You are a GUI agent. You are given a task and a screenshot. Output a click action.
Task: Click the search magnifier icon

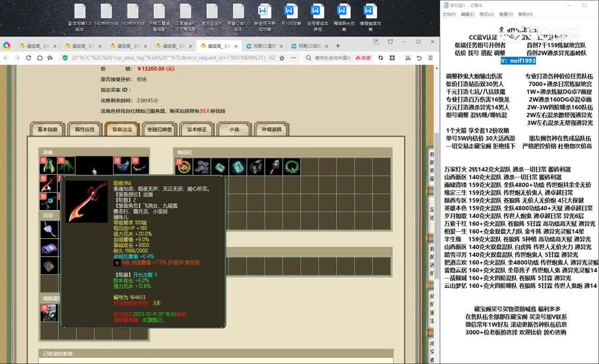[x=309, y=58]
